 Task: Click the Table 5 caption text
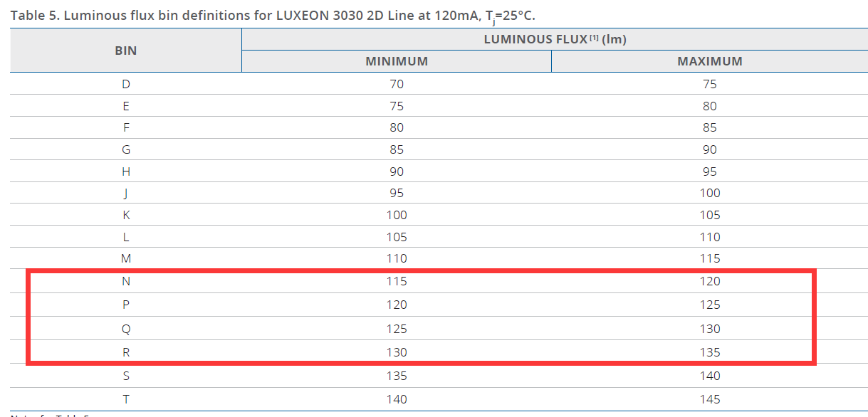coord(273,16)
